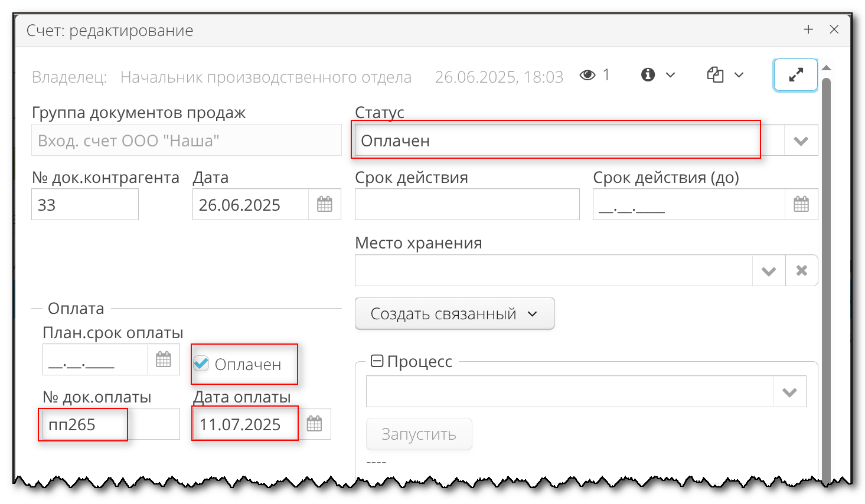Clear the Место хранения field with X
Viewport: 865px width, 504px height.
click(801, 271)
